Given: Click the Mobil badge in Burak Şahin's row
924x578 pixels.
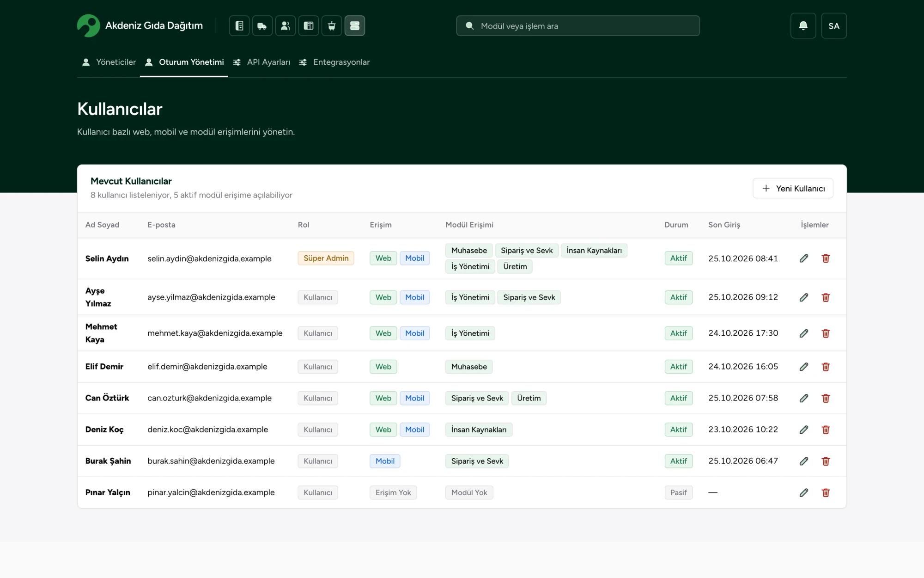Looking at the screenshot, I should [x=385, y=461].
